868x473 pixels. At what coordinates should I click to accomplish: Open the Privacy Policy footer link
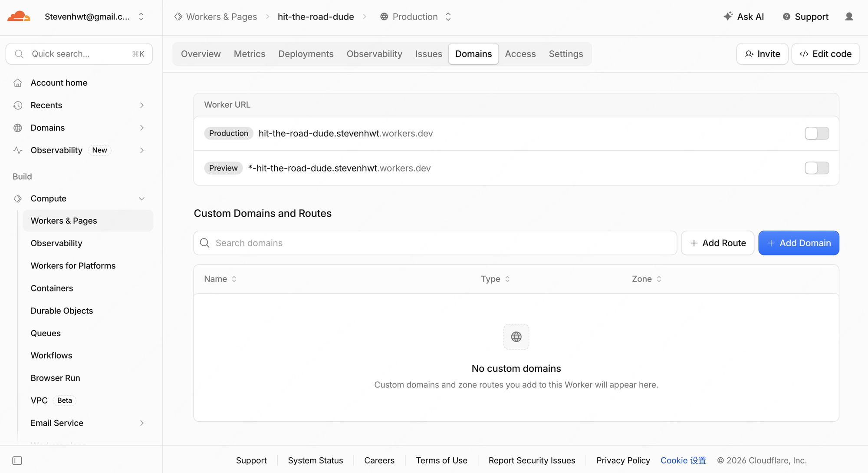(623, 460)
